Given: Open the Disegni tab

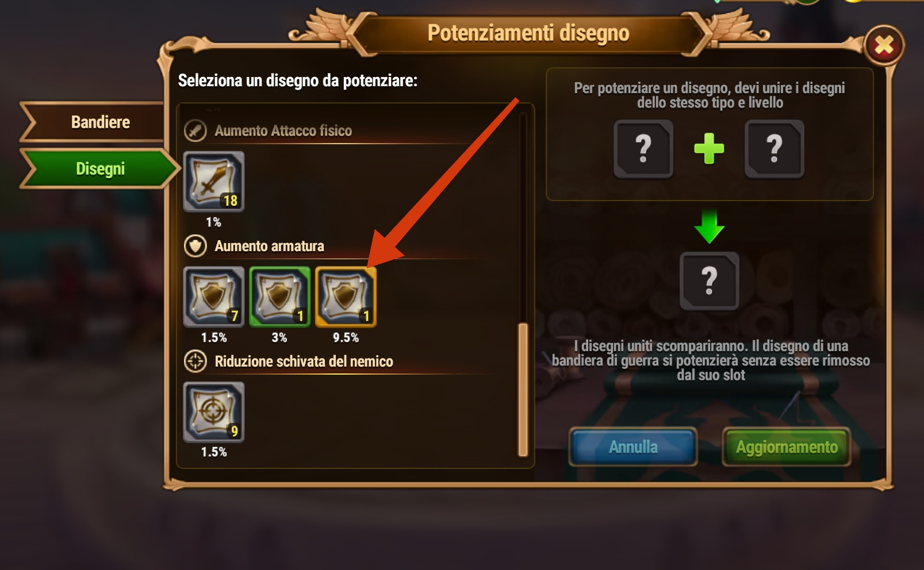Looking at the screenshot, I should coord(99,168).
